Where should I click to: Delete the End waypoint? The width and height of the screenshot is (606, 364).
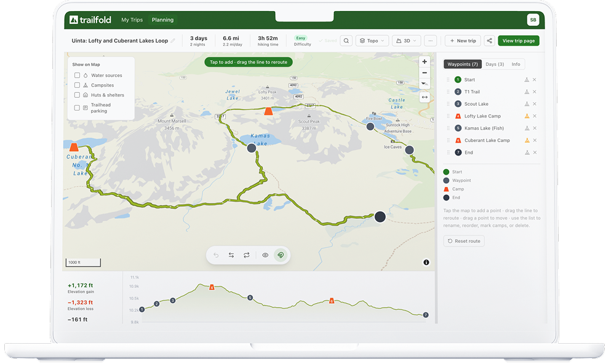point(535,152)
